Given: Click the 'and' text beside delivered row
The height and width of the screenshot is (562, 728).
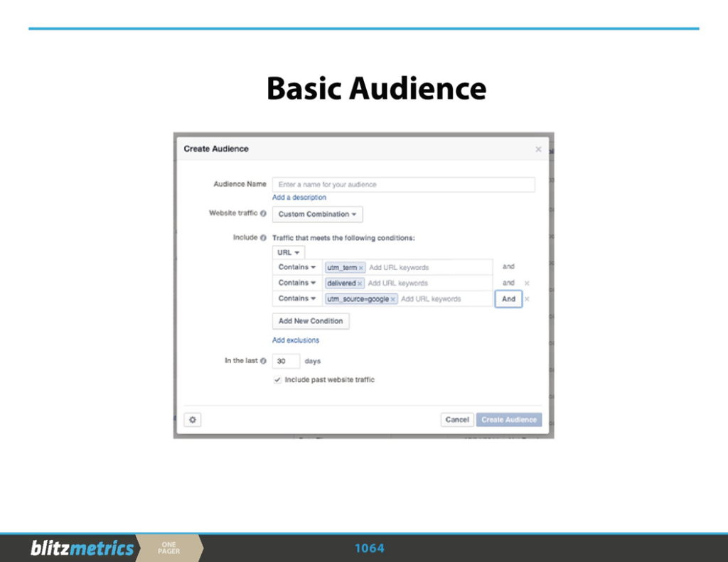Looking at the screenshot, I should pos(508,283).
